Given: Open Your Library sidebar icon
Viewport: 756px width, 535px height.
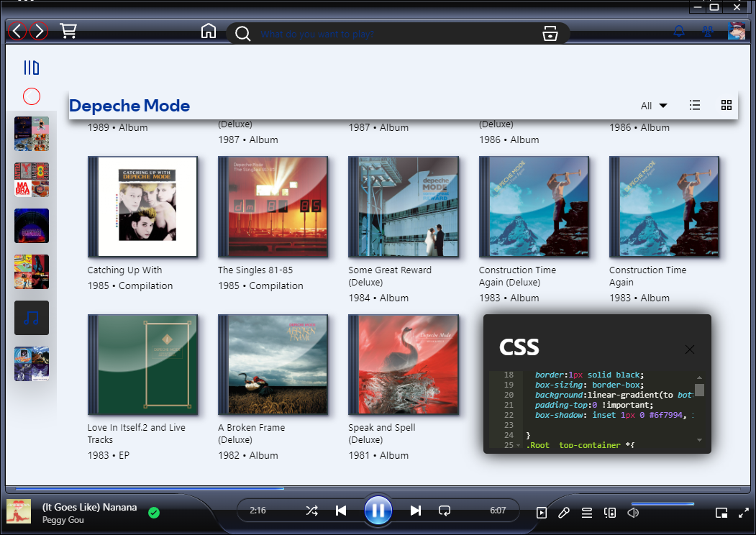Looking at the screenshot, I should 32,68.
